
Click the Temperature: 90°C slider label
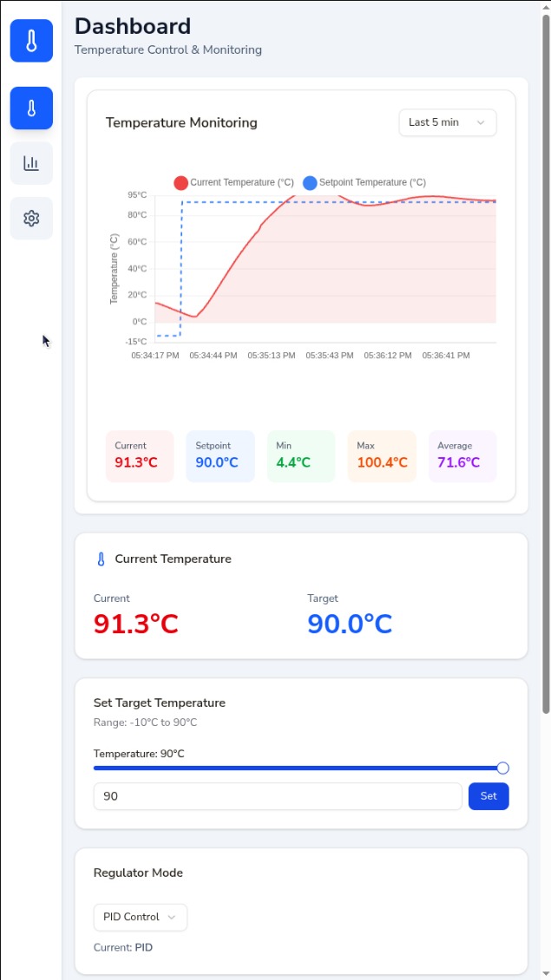[139, 754]
